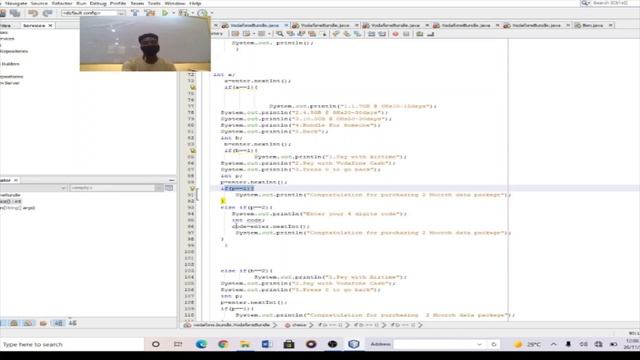This screenshot has height=360, width=640.
Task: Click the hint lightbulb on the if(a==1) line
Action: 193,87
